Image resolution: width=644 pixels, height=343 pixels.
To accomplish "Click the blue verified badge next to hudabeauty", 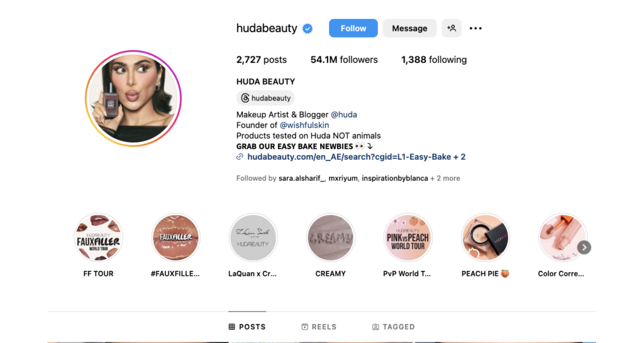I will pos(308,28).
